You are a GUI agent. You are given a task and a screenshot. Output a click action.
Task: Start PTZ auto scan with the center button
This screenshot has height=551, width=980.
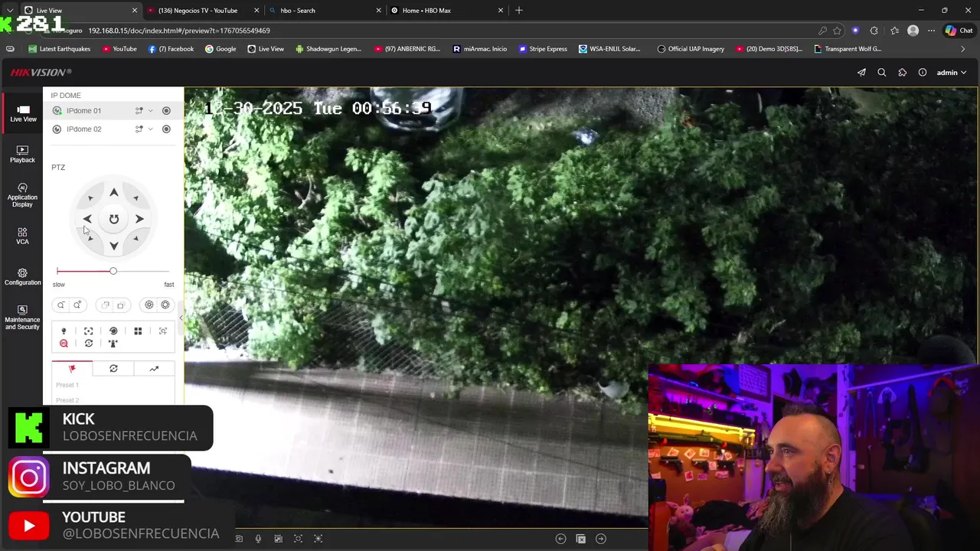[x=113, y=219]
